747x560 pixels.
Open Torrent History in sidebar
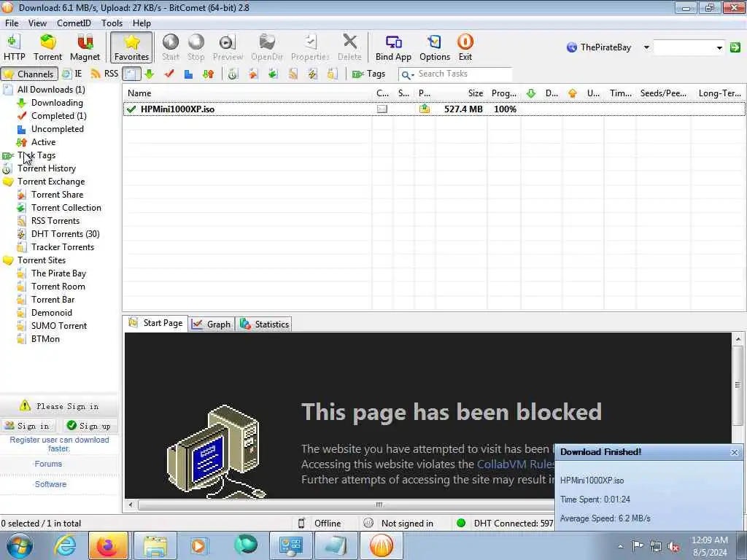tap(46, 168)
